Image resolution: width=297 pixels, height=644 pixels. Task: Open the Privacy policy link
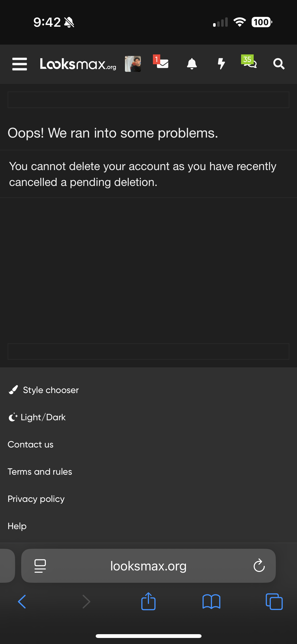(36, 499)
